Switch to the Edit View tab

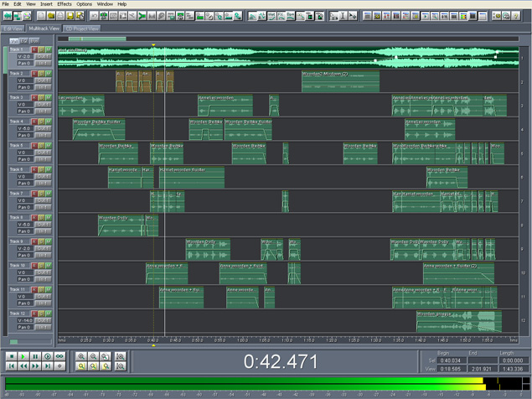click(x=13, y=28)
